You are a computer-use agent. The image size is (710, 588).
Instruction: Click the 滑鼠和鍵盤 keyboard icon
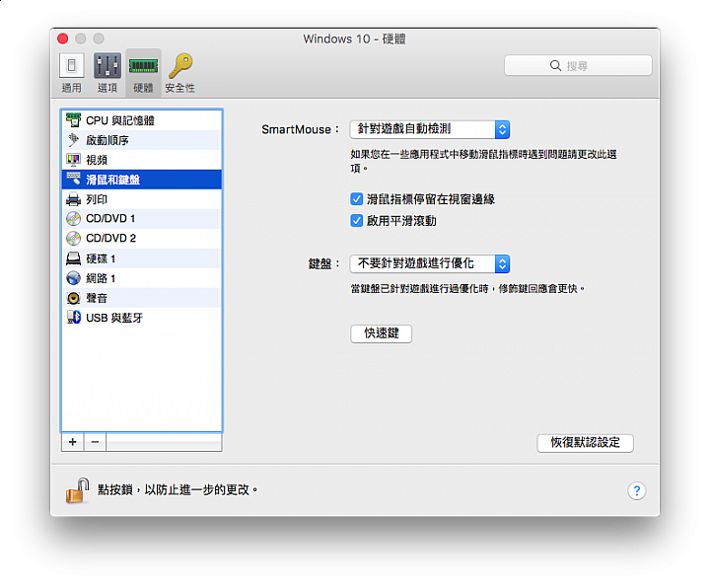[73, 179]
